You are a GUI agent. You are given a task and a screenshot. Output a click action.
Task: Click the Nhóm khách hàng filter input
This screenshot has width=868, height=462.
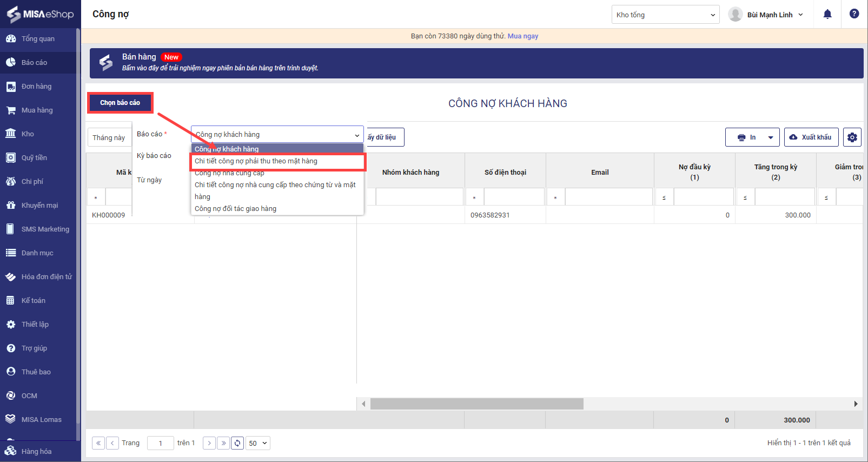click(x=419, y=197)
